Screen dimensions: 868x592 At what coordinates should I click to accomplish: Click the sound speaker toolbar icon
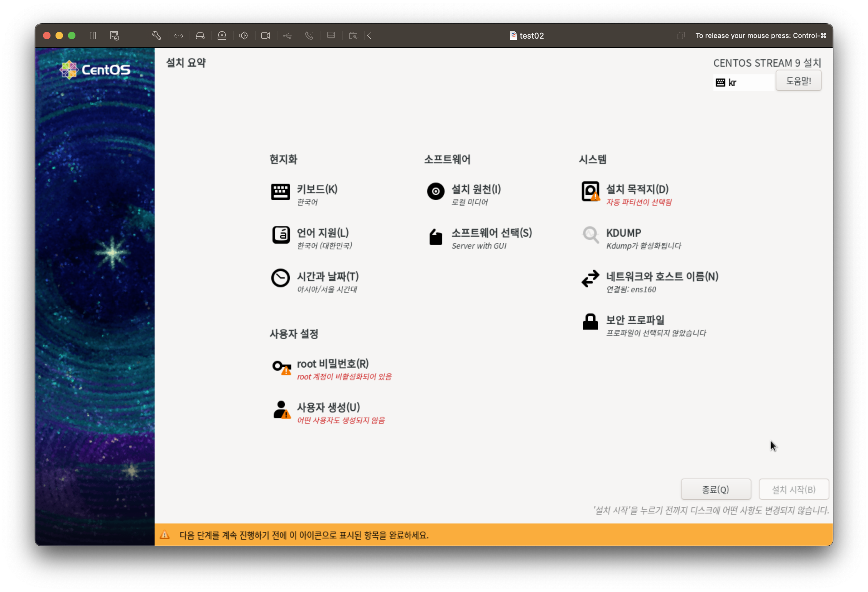[244, 36]
